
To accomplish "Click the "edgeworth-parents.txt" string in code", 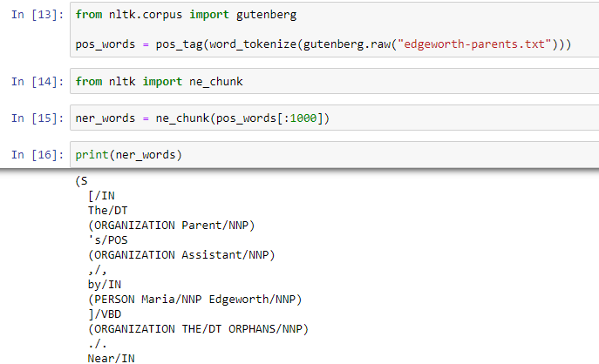I will coord(480,44).
